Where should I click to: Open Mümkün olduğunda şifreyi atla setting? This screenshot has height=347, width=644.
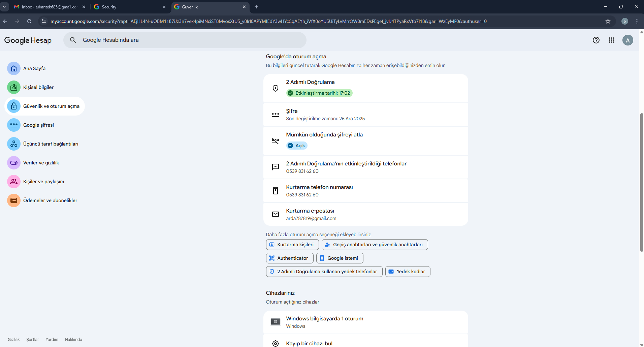[x=366, y=141]
